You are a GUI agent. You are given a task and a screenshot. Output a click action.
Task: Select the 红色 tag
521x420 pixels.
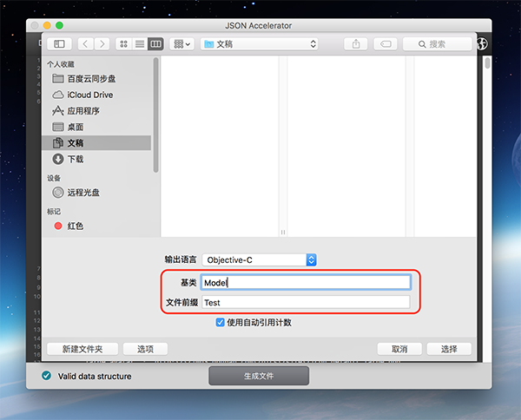96,226
